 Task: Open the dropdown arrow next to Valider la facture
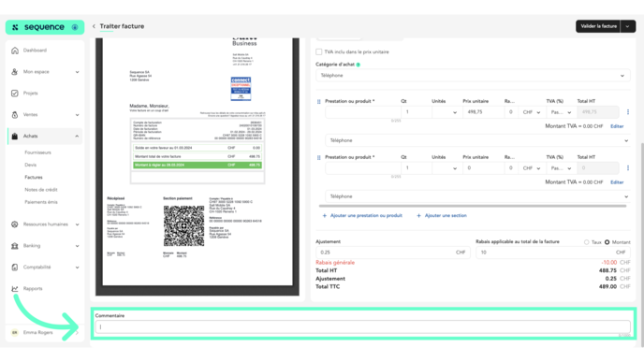(x=627, y=26)
